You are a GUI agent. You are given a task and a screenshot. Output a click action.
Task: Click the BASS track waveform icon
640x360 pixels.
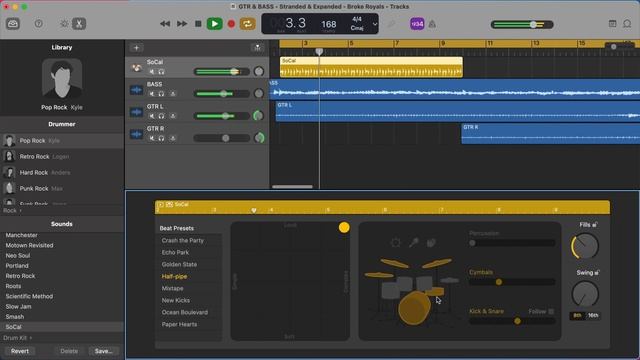click(x=136, y=90)
